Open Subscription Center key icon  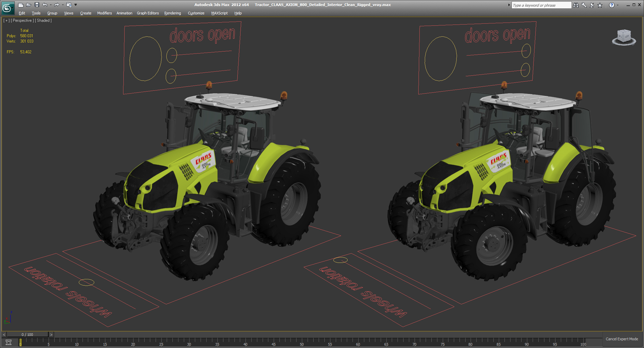pyautogui.click(x=584, y=5)
